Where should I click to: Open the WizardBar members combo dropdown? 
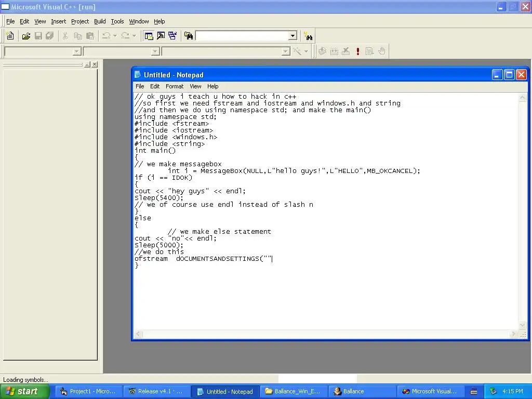(286, 51)
